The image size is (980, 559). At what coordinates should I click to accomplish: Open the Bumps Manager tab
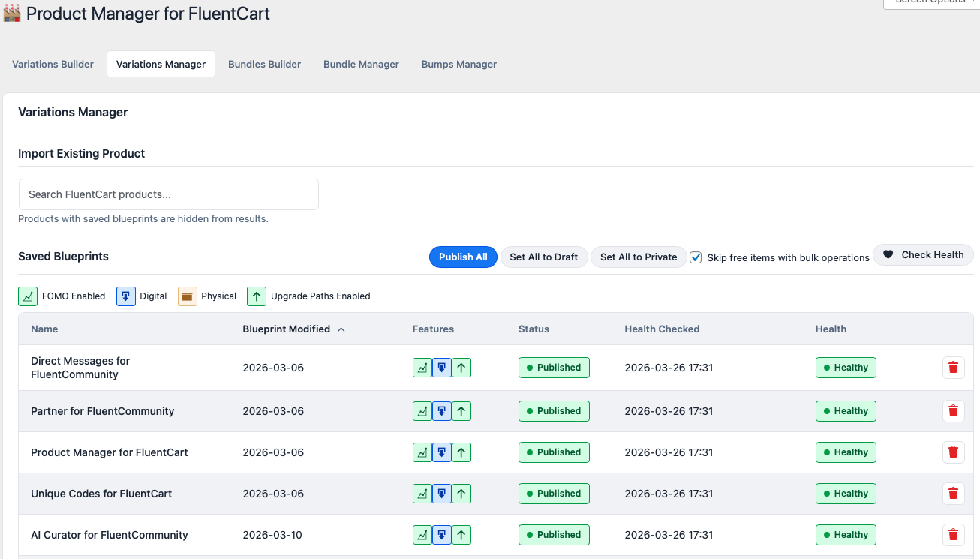point(459,64)
